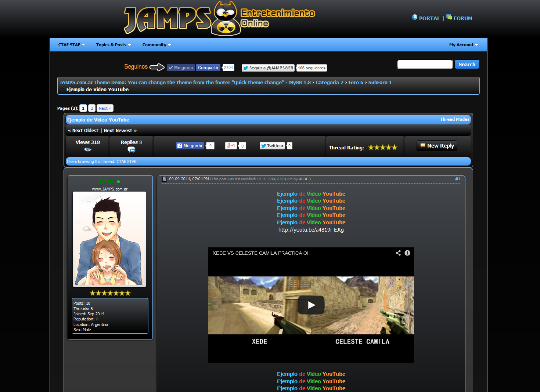This screenshot has height=392, width=540.
Task: Click the Replies 8 count link
Action: pos(141,142)
